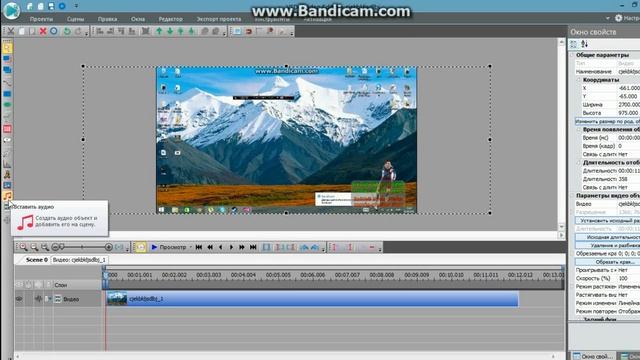Image resolution: width=640 pixels, height=360 pixels.
Task: Open quick access toolbar dropdown arrow
Action: coord(76,6)
